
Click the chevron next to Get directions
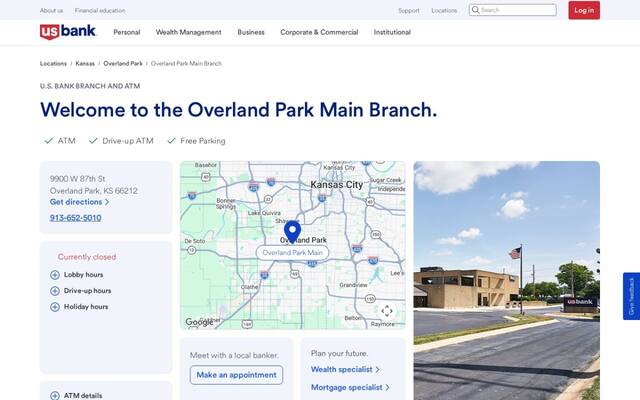pyautogui.click(x=107, y=202)
